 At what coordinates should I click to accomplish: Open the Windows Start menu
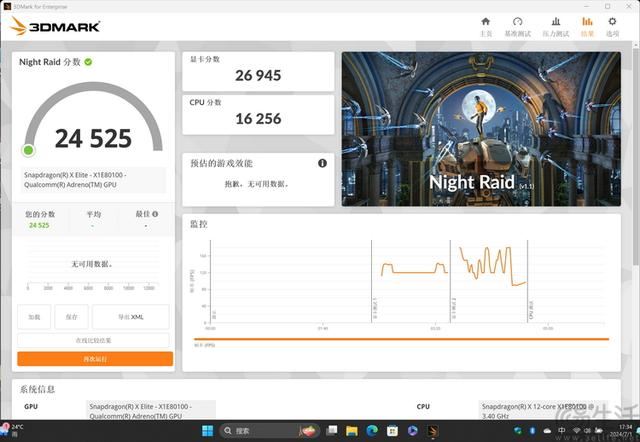coord(208,431)
